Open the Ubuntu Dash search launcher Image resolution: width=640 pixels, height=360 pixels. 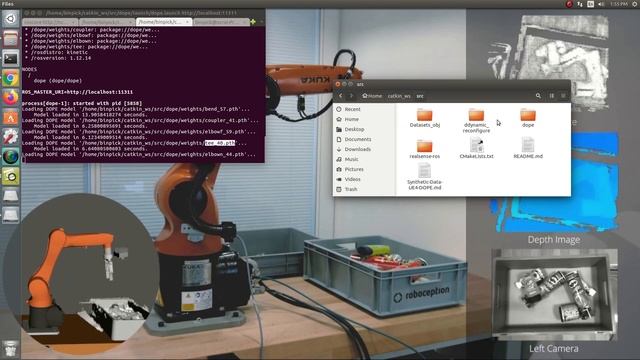pos(11,19)
